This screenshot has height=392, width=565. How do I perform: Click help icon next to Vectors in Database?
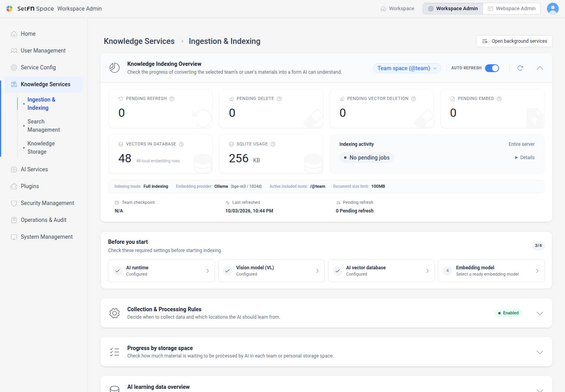pos(181,144)
